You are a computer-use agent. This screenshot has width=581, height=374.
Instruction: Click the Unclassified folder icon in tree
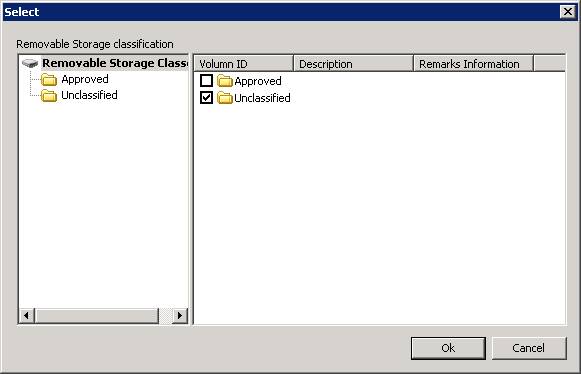pos(49,96)
